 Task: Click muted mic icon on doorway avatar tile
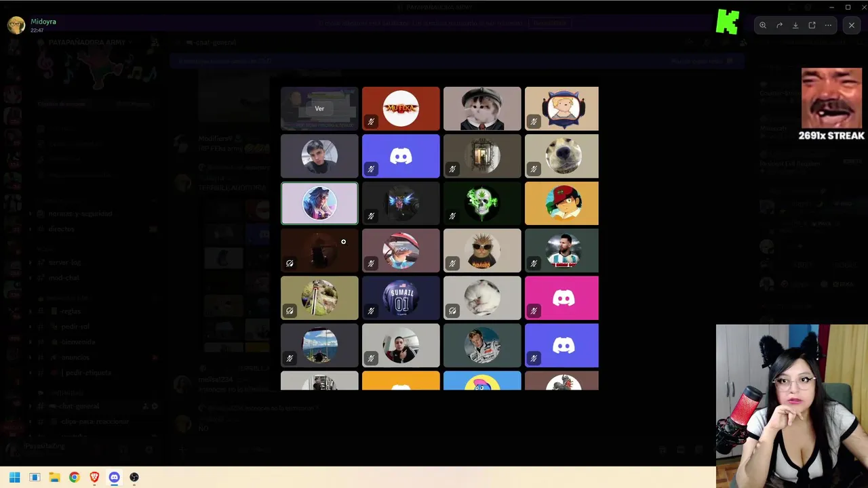click(x=452, y=169)
